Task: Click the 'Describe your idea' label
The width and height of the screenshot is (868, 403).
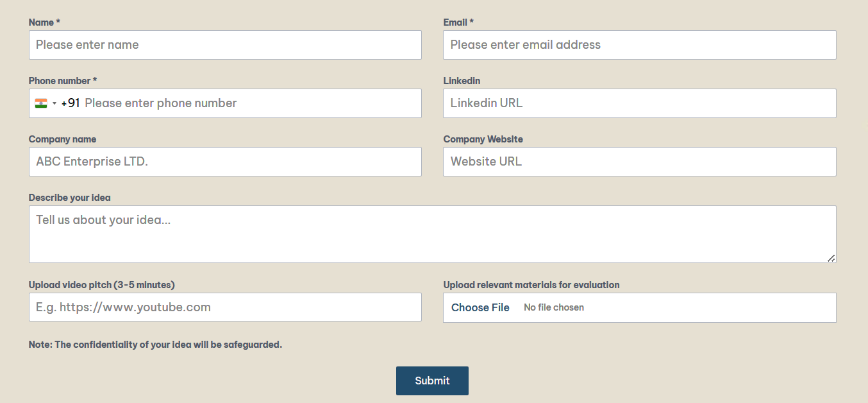Action: tap(69, 198)
